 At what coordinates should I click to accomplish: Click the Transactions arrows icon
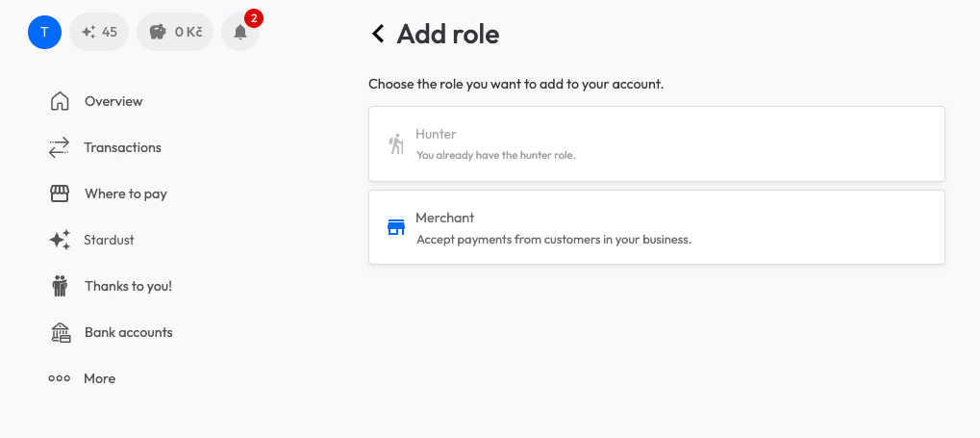click(59, 147)
